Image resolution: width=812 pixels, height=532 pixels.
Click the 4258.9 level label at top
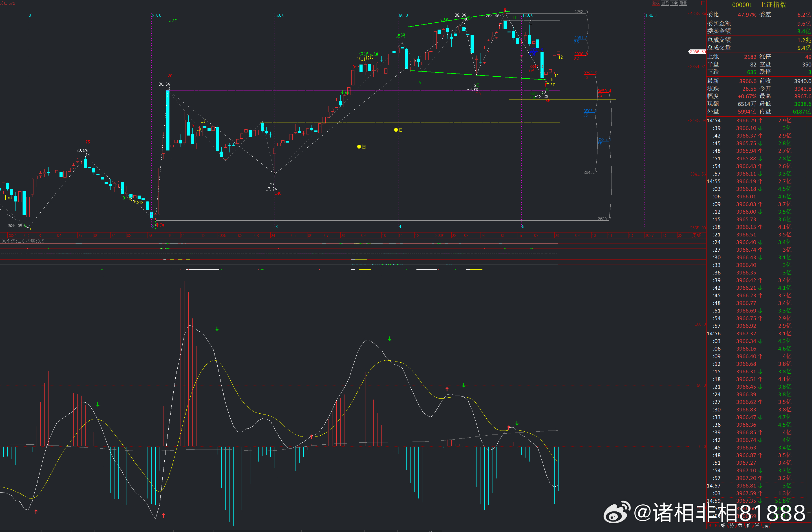581,12
